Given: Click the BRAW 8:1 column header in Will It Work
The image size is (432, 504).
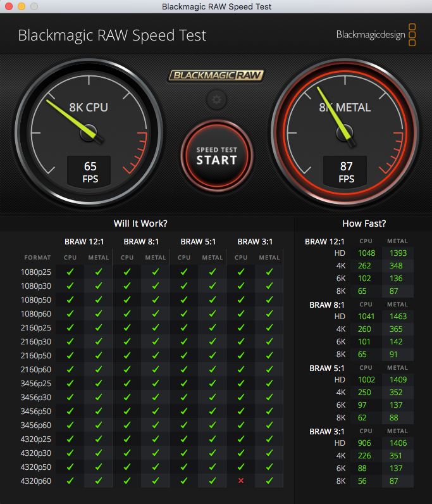Looking at the screenshot, I should coord(141,242).
